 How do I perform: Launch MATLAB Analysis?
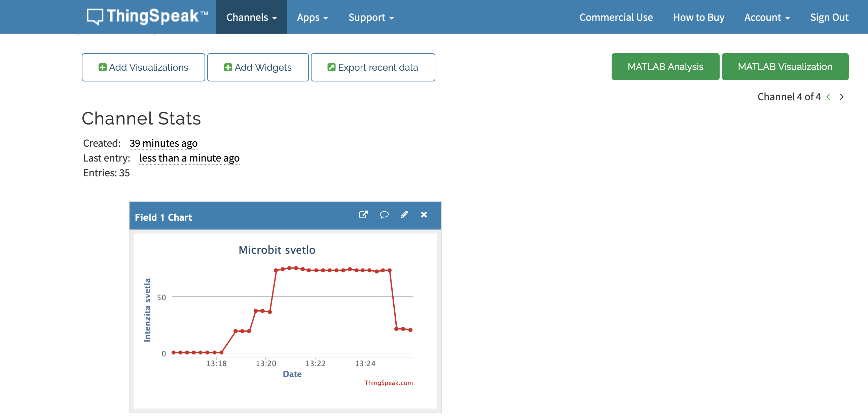pyautogui.click(x=665, y=67)
